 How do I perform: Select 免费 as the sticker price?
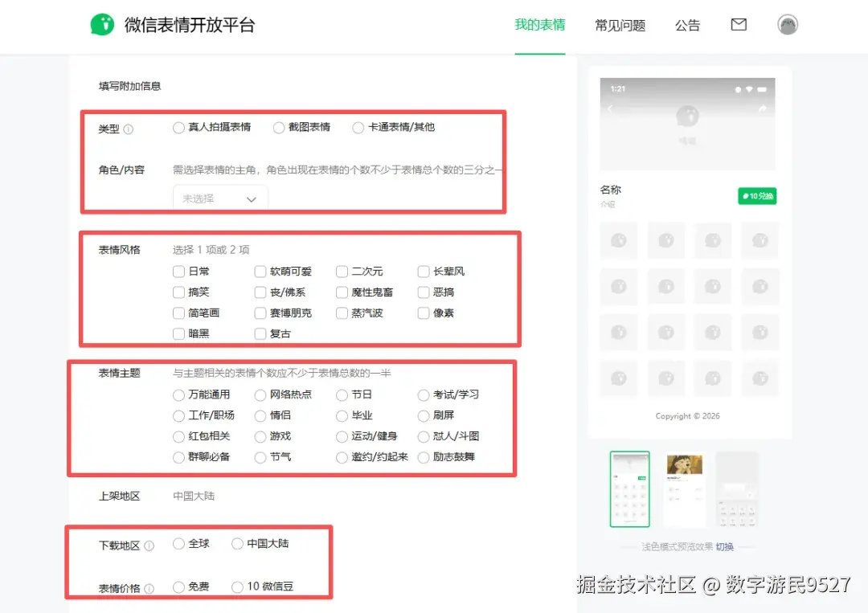pyautogui.click(x=178, y=586)
